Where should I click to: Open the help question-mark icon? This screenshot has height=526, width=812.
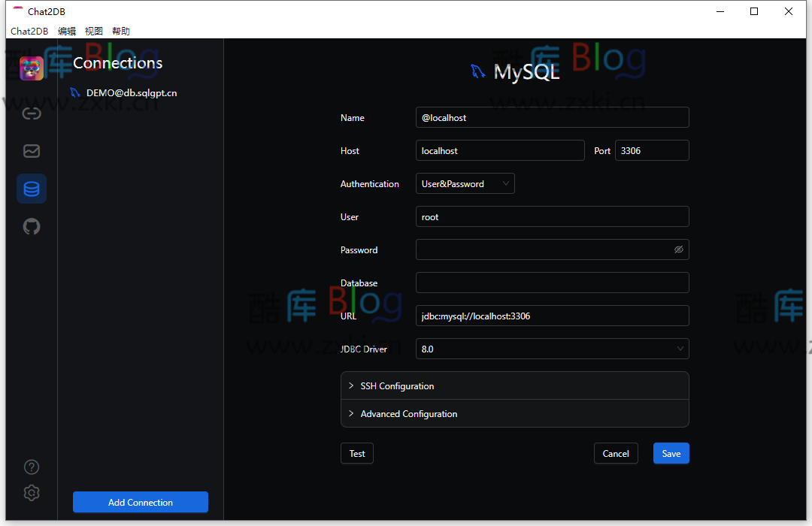tap(31, 467)
